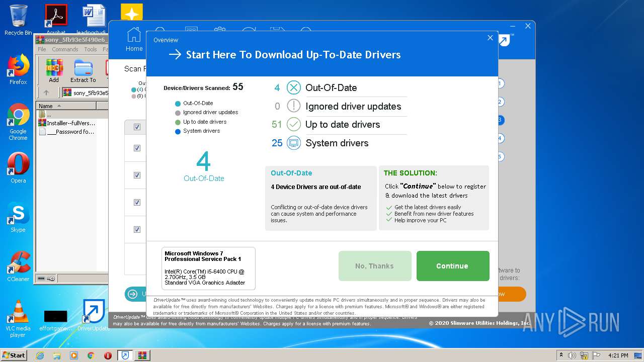The image size is (644, 362).
Task: Close the Overview dialog
Action: coord(490,38)
